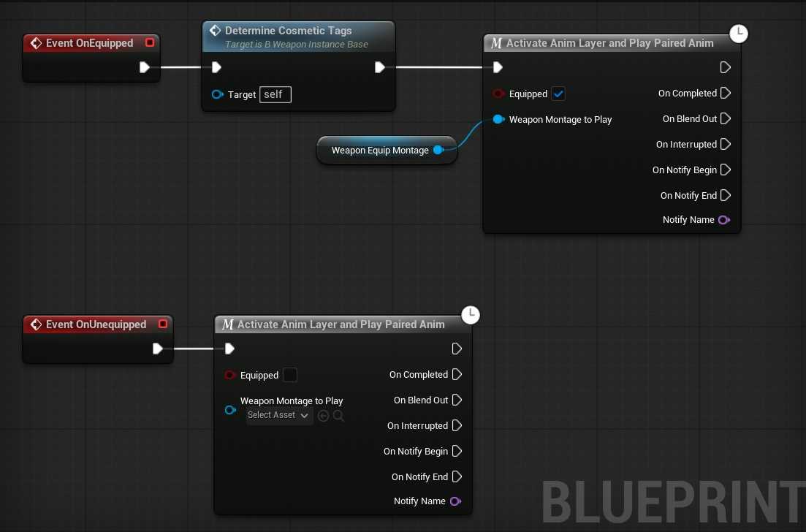Click the search magnifier icon beside Select Asset
The width and height of the screenshot is (806, 532).
click(339, 416)
